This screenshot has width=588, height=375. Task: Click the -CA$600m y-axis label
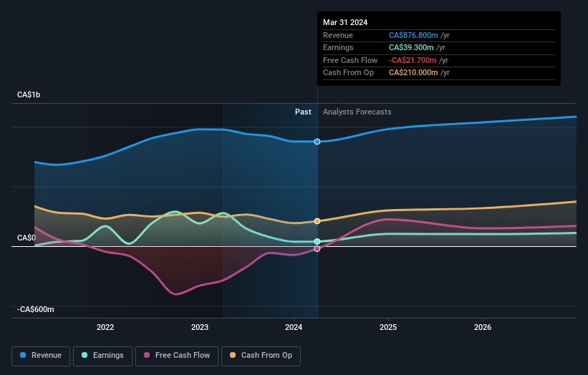[36, 309]
